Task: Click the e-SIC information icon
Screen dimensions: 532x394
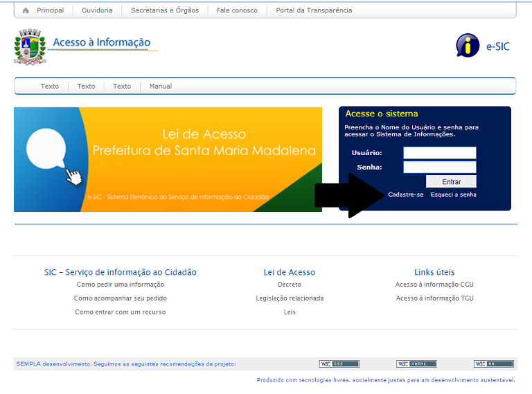Action: (x=468, y=46)
